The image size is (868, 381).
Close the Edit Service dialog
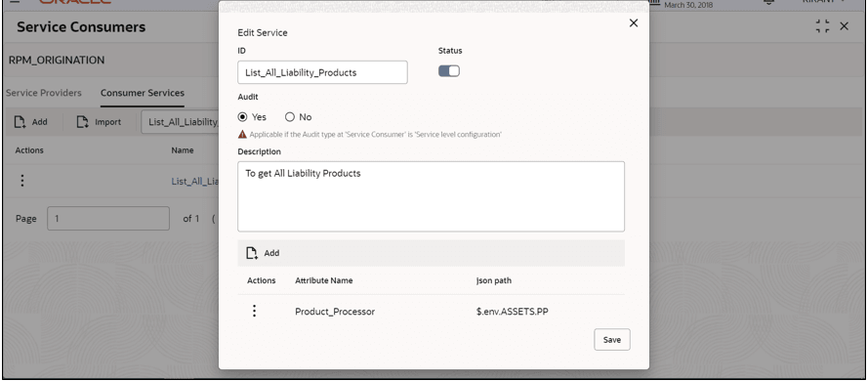(634, 23)
